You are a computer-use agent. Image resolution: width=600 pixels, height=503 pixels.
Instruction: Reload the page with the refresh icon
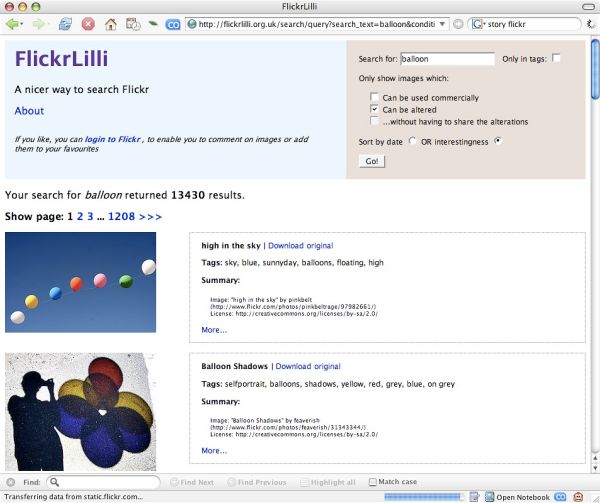point(65,24)
